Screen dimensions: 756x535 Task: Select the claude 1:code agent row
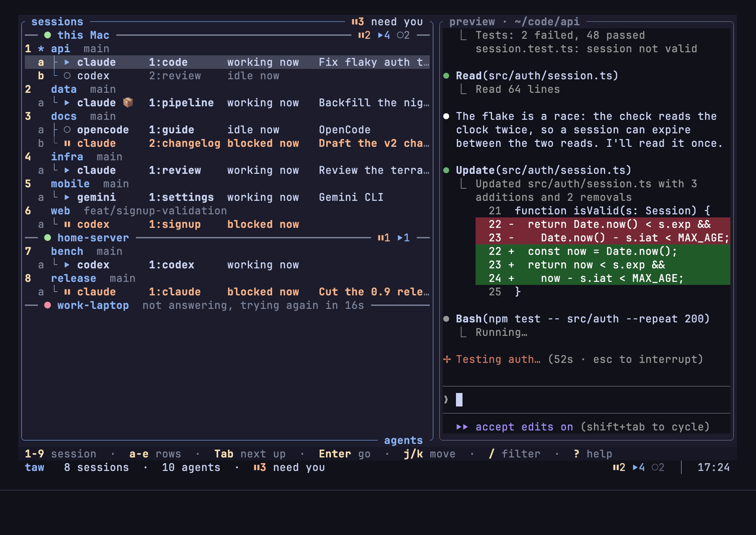pyautogui.click(x=227, y=62)
